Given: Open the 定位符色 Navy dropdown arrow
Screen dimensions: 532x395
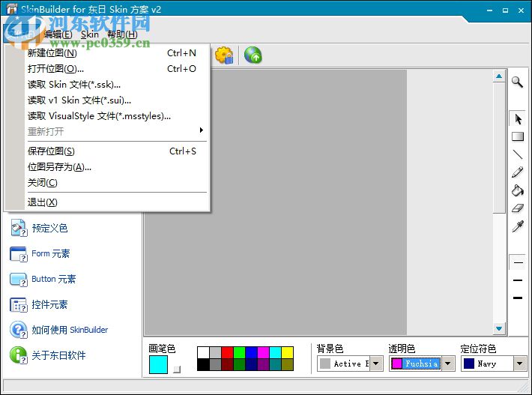Looking at the screenshot, I should [x=520, y=364].
